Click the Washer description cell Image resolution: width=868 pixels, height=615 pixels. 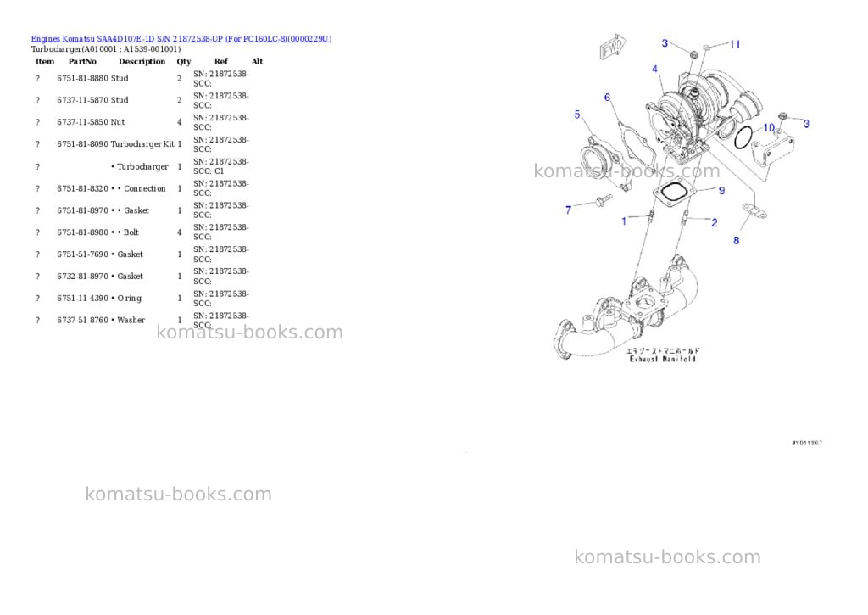(128, 321)
